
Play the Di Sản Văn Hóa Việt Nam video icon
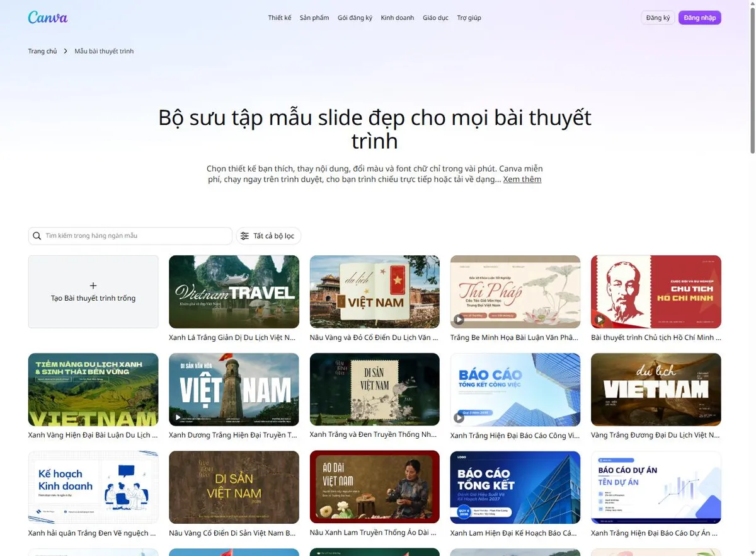pyautogui.click(x=178, y=417)
